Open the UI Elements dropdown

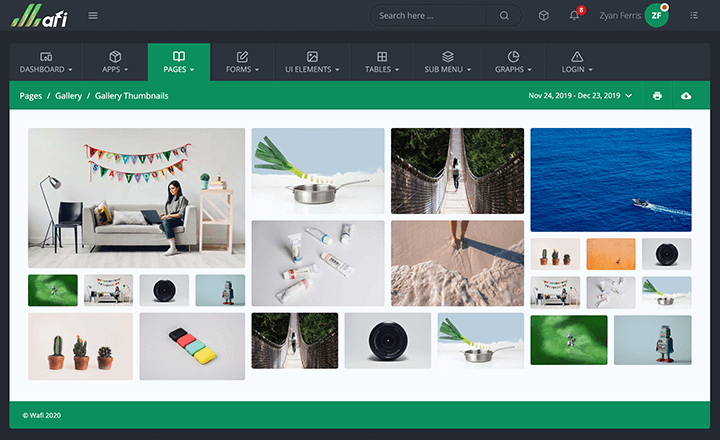(312, 62)
